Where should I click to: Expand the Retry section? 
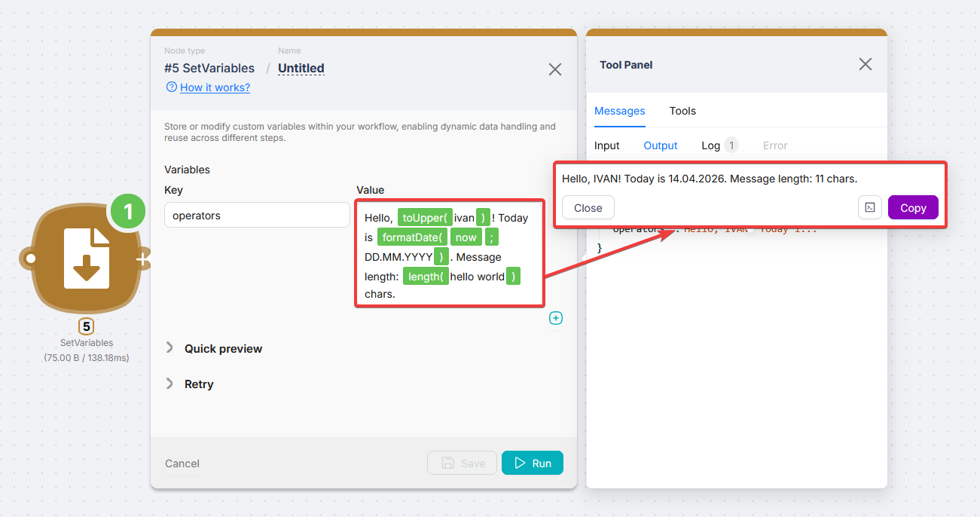coord(198,384)
